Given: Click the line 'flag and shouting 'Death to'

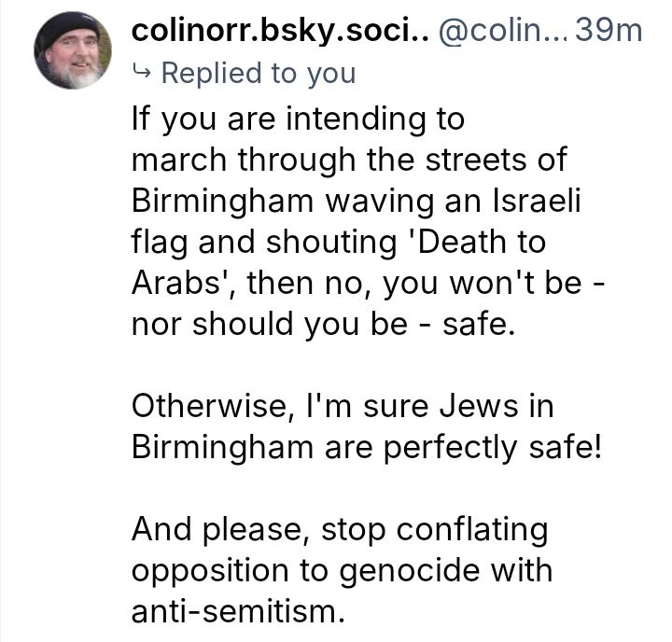Looking at the screenshot, I should click(338, 242).
